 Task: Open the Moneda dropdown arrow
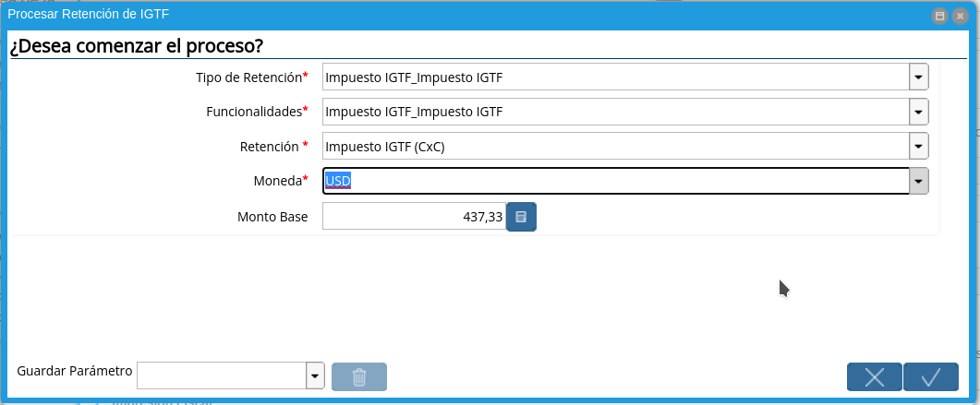click(918, 181)
